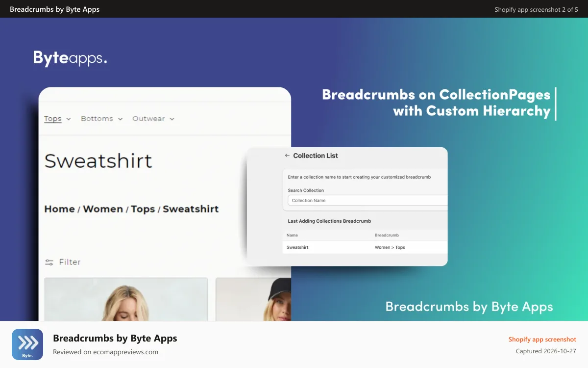Click the orange Shopify app screenshot label
The width and height of the screenshot is (588, 368).
pyautogui.click(x=542, y=339)
